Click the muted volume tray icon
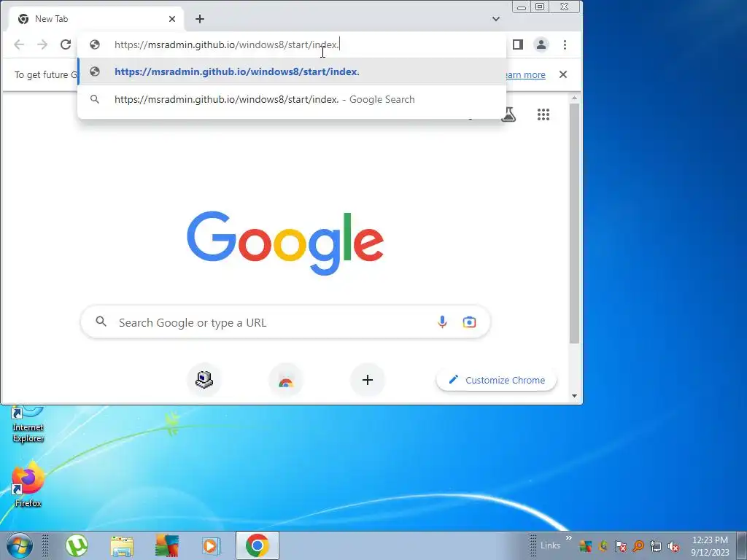Image resolution: width=747 pixels, height=560 pixels. (673, 546)
